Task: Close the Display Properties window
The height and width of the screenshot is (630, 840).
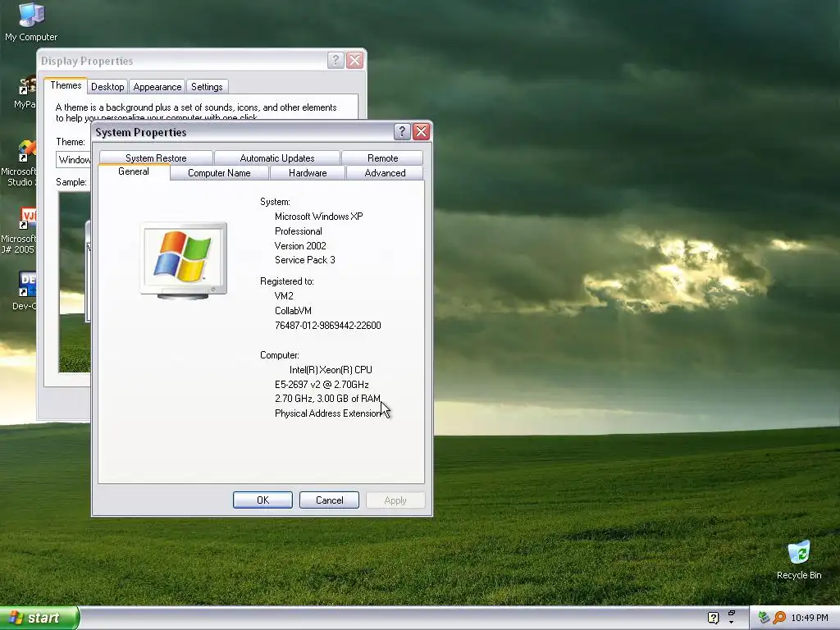Action: pyautogui.click(x=354, y=61)
